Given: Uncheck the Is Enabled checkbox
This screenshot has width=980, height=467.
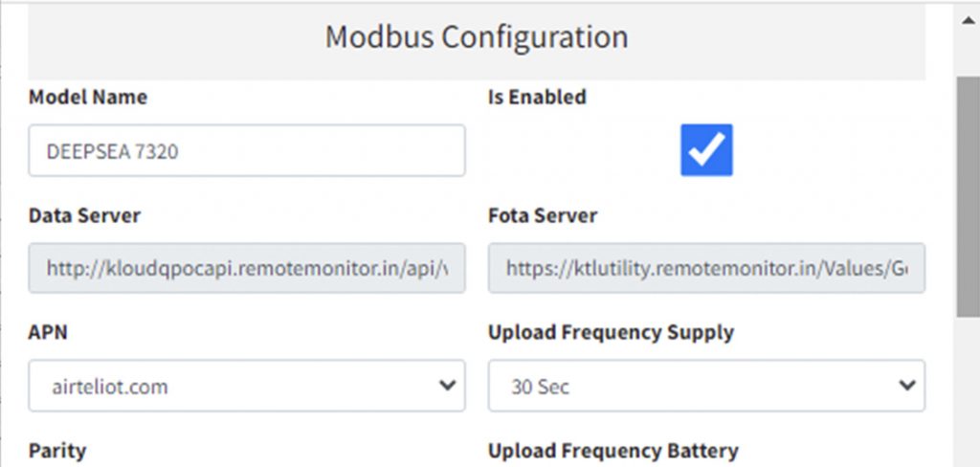Looking at the screenshot, I should coord(706,149).
